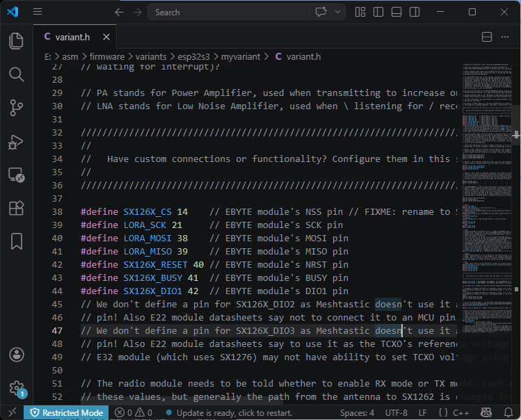Viewport: 521px width, 420px height.
Task: Open the Run and Debug view
Action: point(16,141)
